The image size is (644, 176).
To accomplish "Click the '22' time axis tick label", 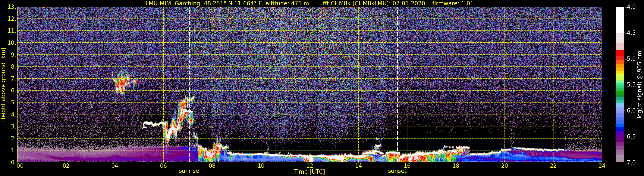I will (553, 166).
